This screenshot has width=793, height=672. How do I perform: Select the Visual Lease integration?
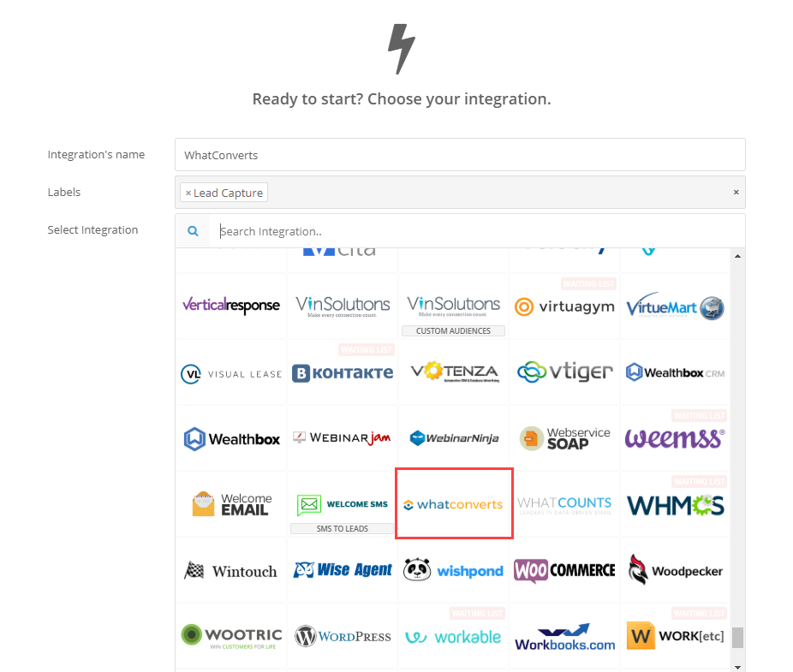click(x=231, y=373)
